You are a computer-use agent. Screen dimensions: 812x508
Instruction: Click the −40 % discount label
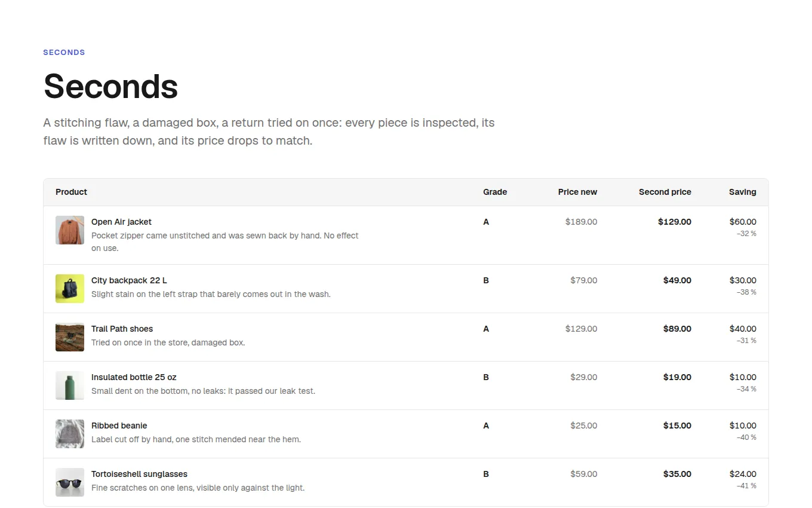coord(746,437)
